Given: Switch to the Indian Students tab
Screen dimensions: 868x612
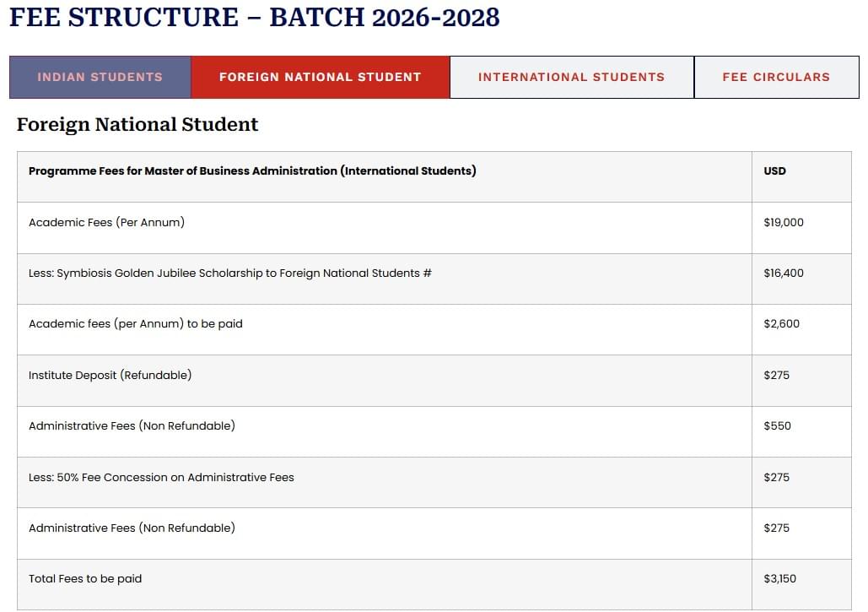Looking at the screenshot, I should pyautogui.click(x=100, y=77).
